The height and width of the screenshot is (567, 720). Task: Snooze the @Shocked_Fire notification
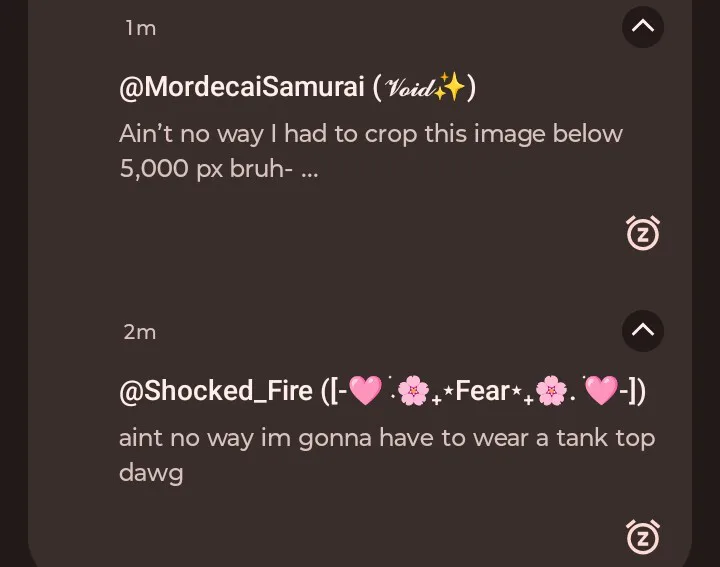(x=643, y=536)
